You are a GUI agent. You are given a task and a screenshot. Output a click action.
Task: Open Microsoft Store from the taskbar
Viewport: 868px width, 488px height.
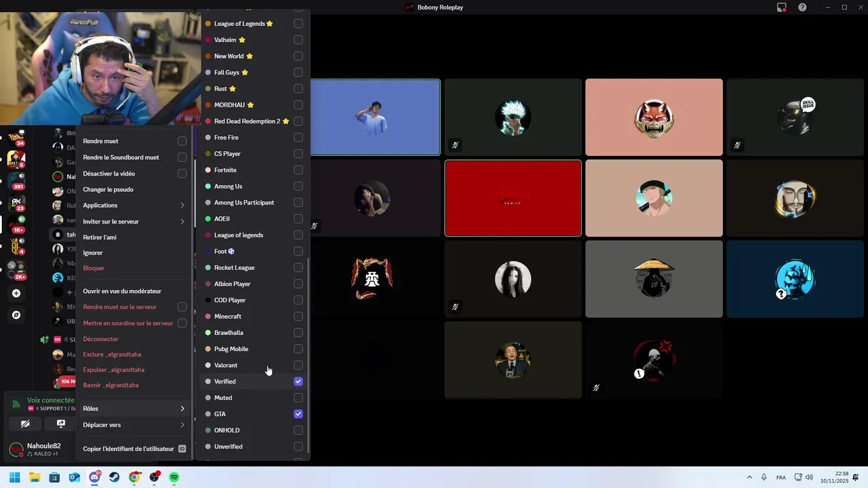coord(54,478)
